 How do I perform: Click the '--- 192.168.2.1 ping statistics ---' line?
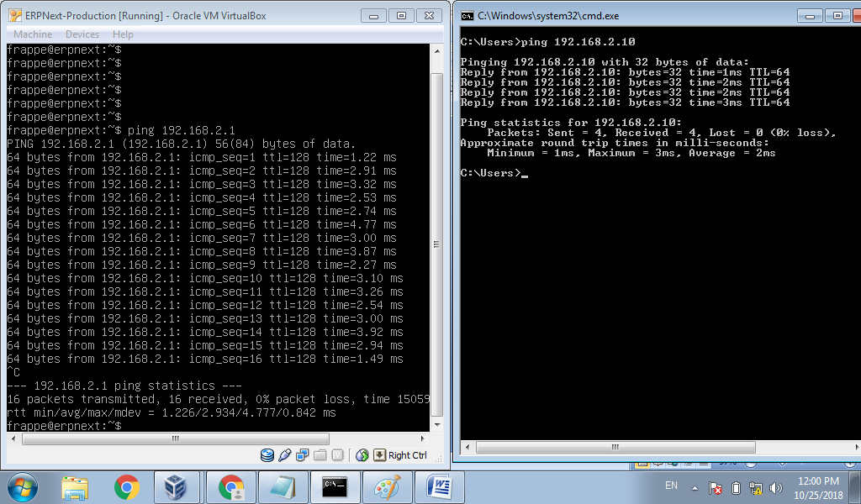tap(124, 386)
